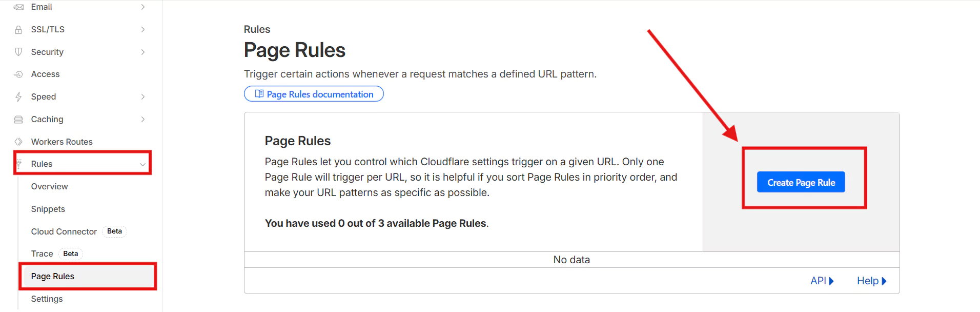Click the Security shield icon
The width and height of the screenshot is (980, 312).
(x=18, y=52)
